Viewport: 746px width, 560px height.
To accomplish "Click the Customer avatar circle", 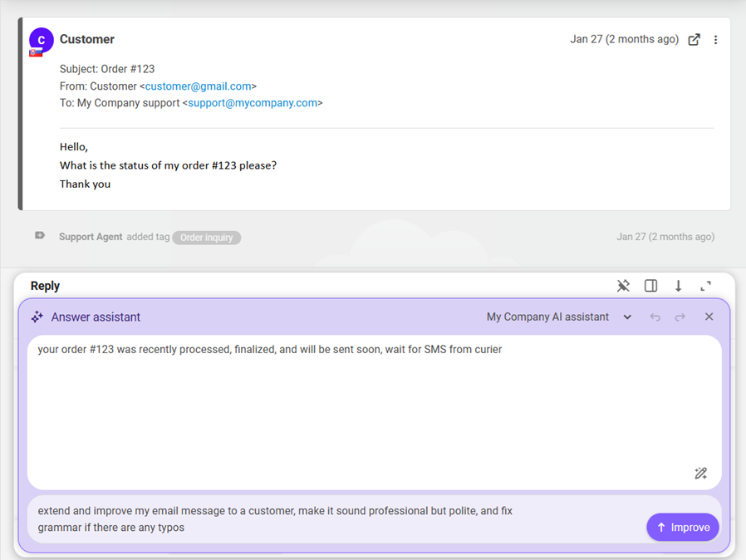I will tap(41, 39).
